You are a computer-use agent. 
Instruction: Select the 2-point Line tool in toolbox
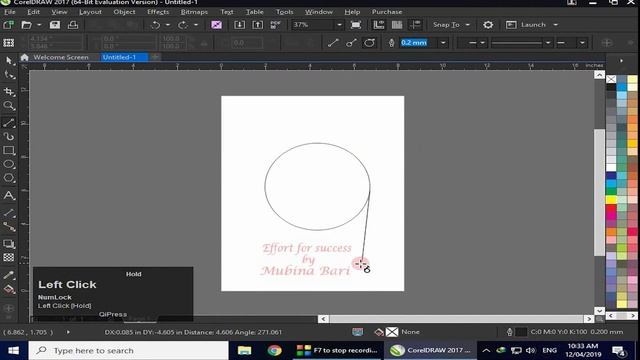9,122
